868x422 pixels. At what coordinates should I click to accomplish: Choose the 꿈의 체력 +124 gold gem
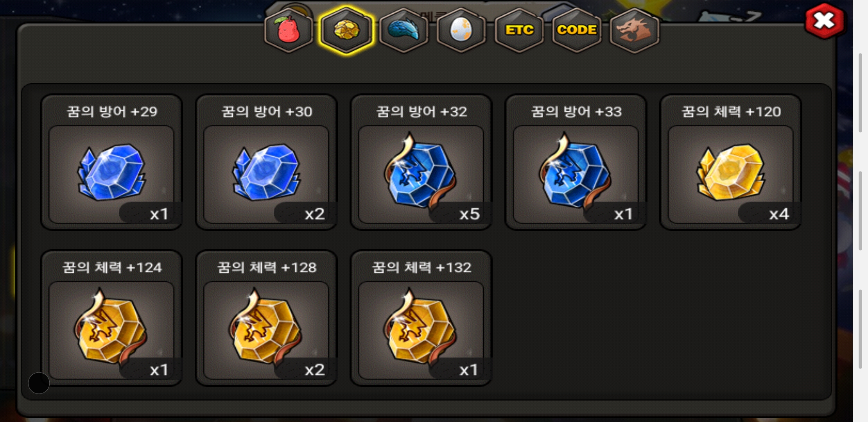pos(111,318)
